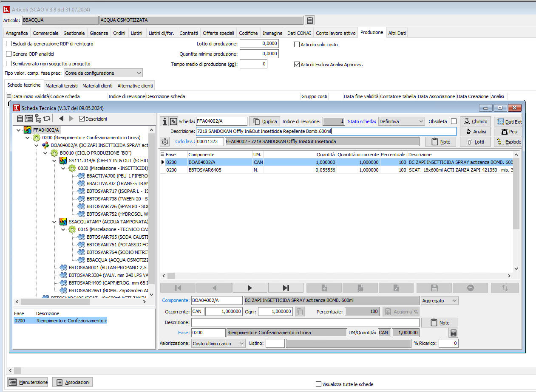Image resolution: width=536 pixels, height=392 pixels.
Task: Click the detailed list view icon in tree toolbar
Action: [x=28, y=119]
